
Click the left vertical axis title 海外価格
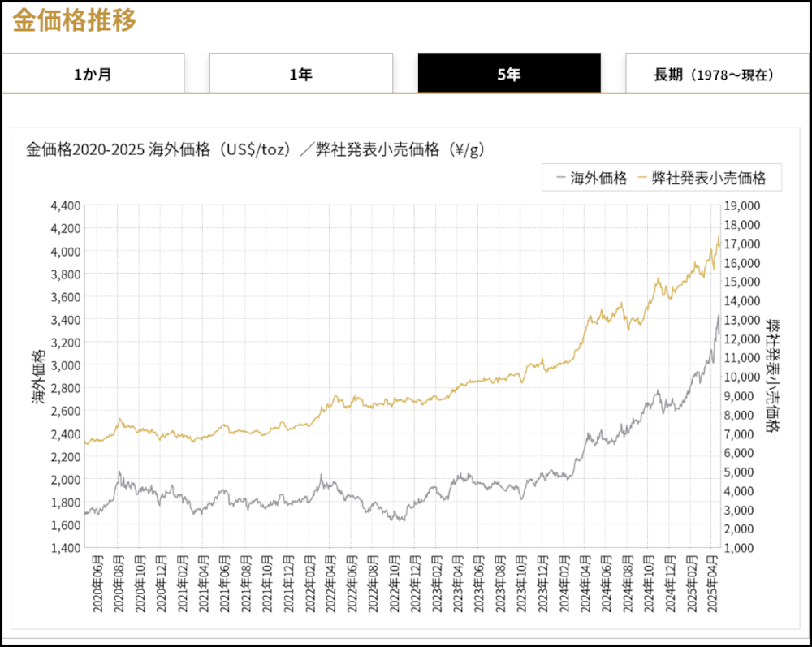point(38,376)
